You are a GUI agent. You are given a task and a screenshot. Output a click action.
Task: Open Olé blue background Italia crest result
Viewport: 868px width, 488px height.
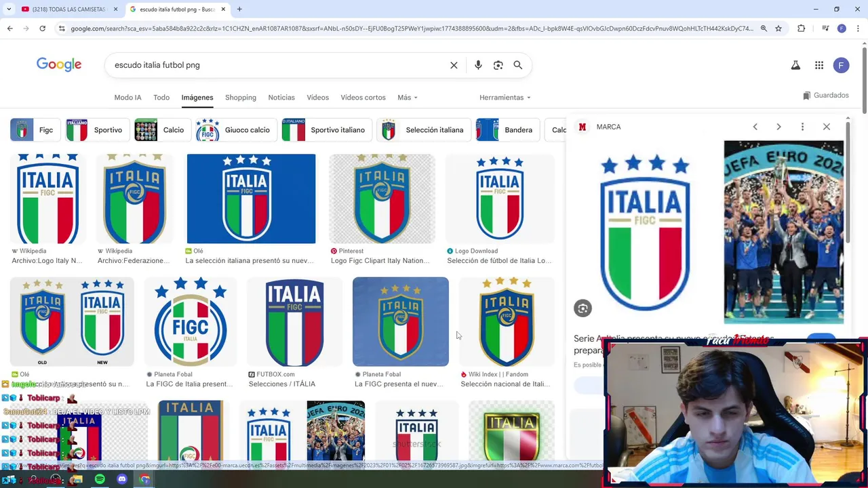pos(251,199)
